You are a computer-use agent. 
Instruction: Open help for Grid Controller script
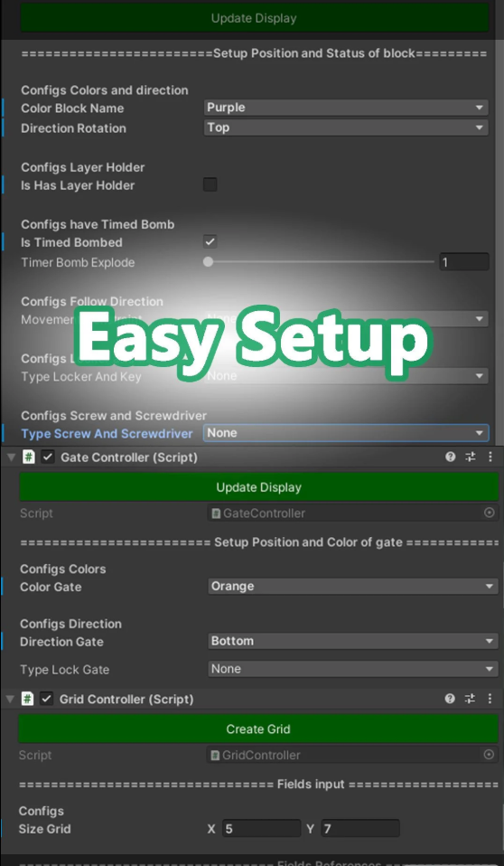tap(450, 699)
